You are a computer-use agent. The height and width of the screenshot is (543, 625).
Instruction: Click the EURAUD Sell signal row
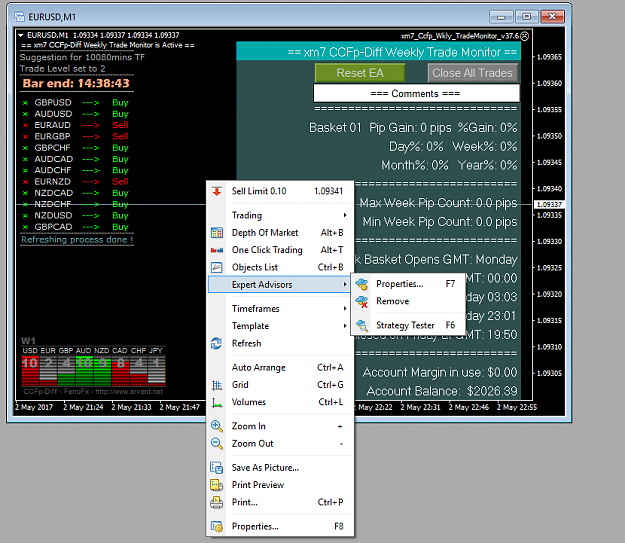[76, 125]
